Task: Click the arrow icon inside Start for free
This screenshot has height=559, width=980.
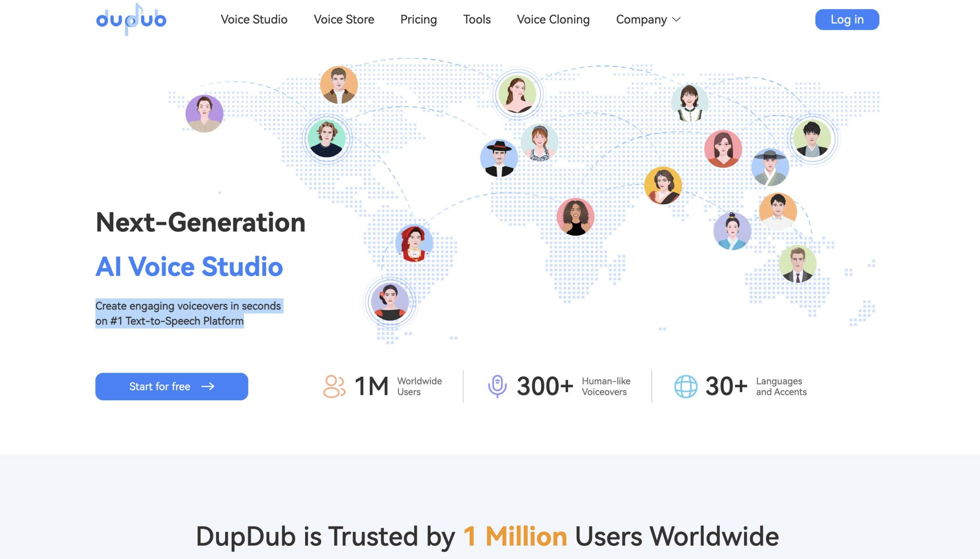Action: [x=208, y=386]
